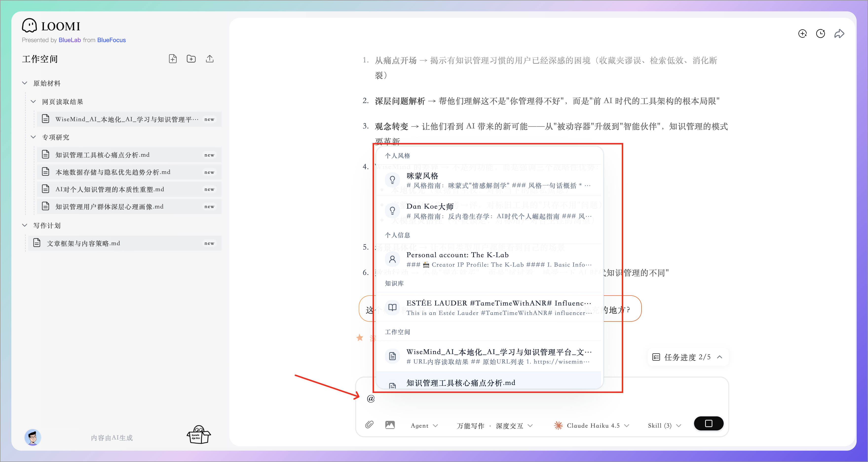Open chat history clock icon
868x462 pixels.
(x=820, y=34)
